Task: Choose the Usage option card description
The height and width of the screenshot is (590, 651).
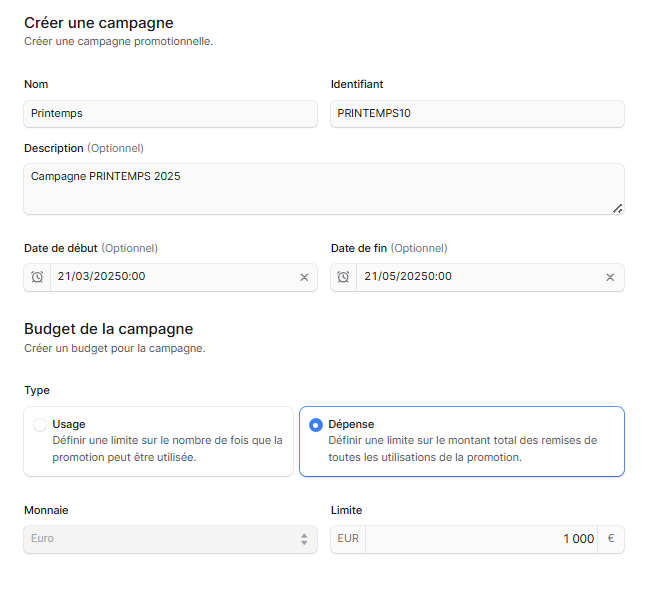Action: [167, 449]
